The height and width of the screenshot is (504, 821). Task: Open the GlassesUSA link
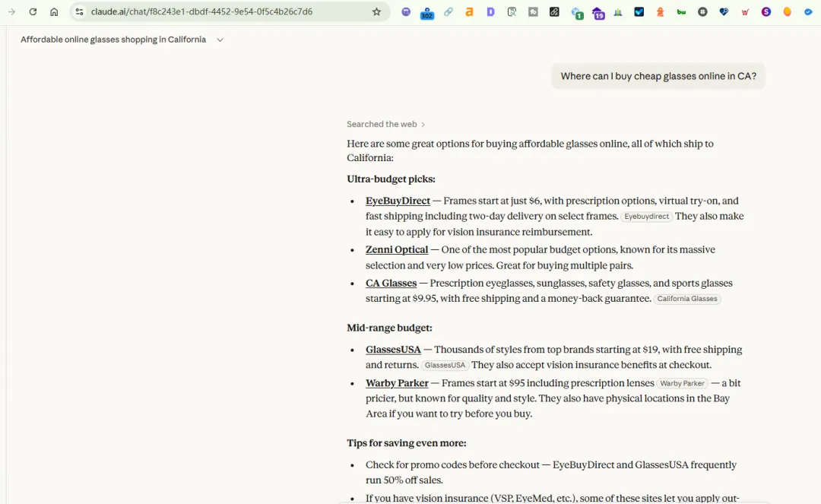click(393, 350)
